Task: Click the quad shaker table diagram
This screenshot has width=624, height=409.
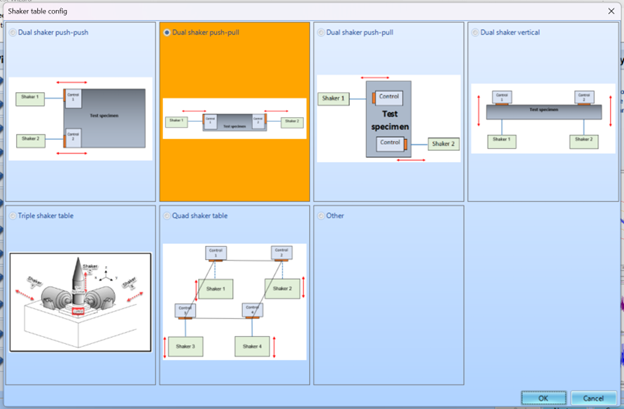Action: [x=235, y=301]
